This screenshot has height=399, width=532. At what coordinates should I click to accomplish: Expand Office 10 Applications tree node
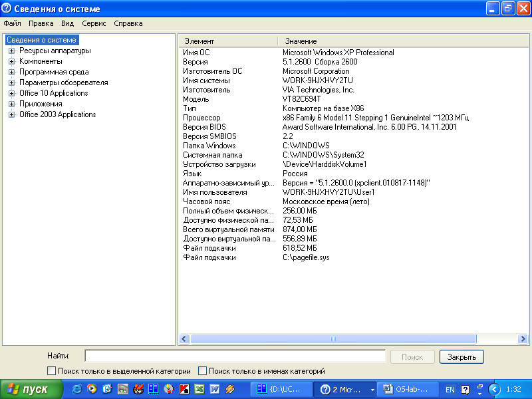(x=11, y=93)
